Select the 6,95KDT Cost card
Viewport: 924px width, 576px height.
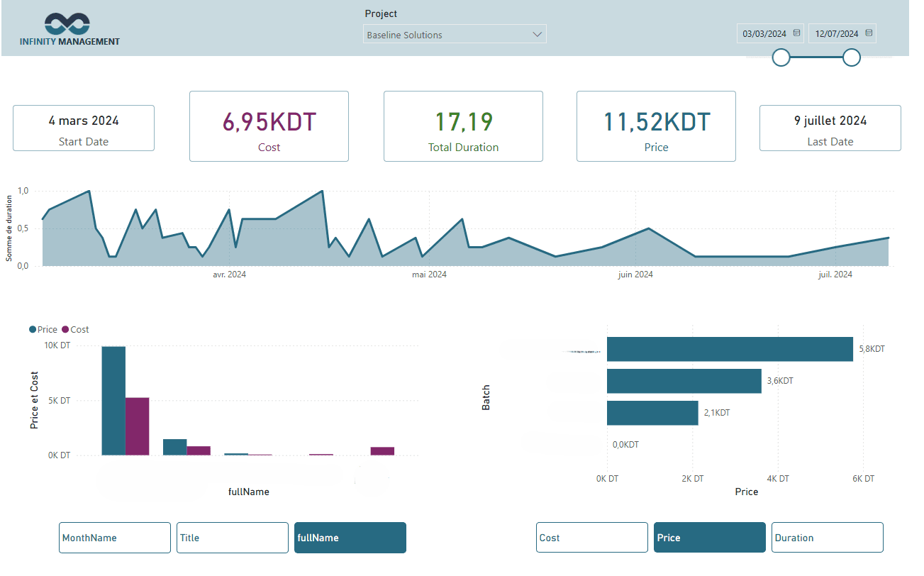coord(269,126)
